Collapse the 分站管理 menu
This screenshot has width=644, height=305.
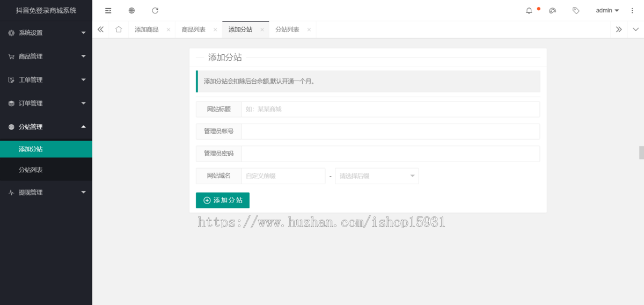[x=83, y=127]
